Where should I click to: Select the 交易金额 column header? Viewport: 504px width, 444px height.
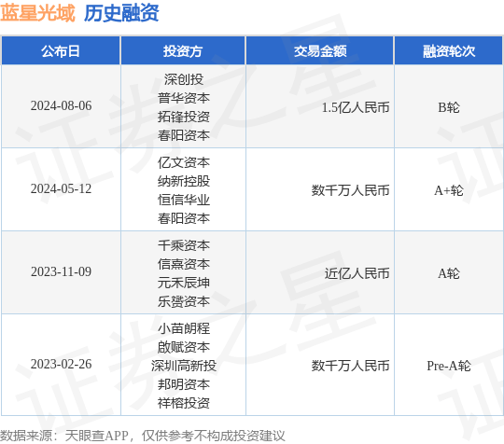coord(320,51)
